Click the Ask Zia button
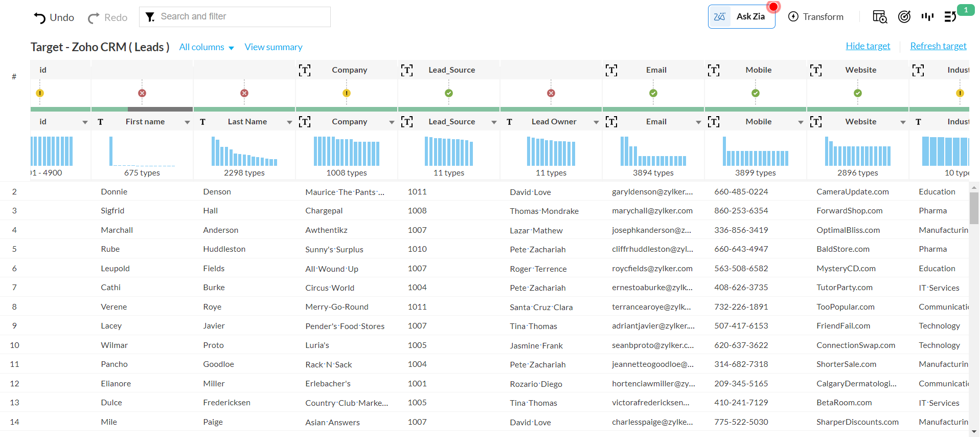 click(x=741, y=17)
